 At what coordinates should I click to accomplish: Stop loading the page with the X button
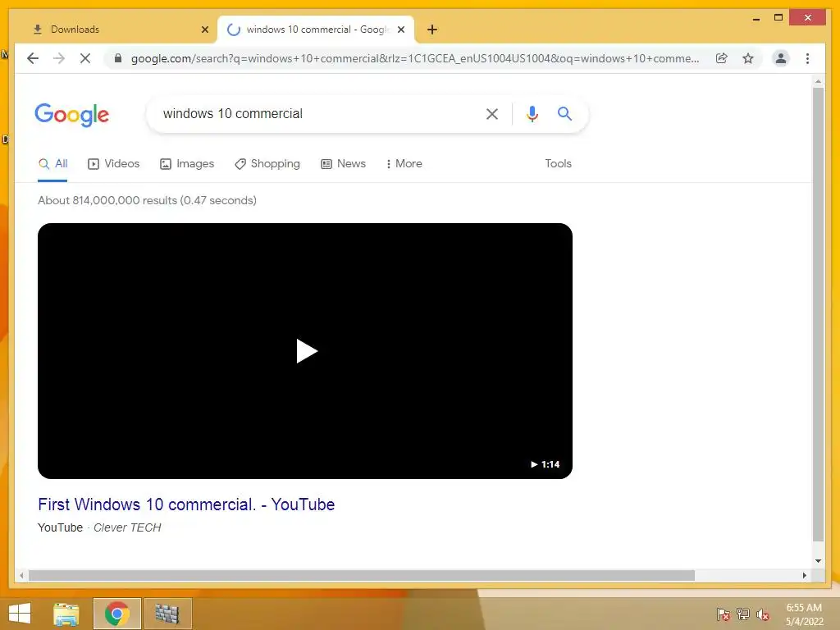click(85, 58)
